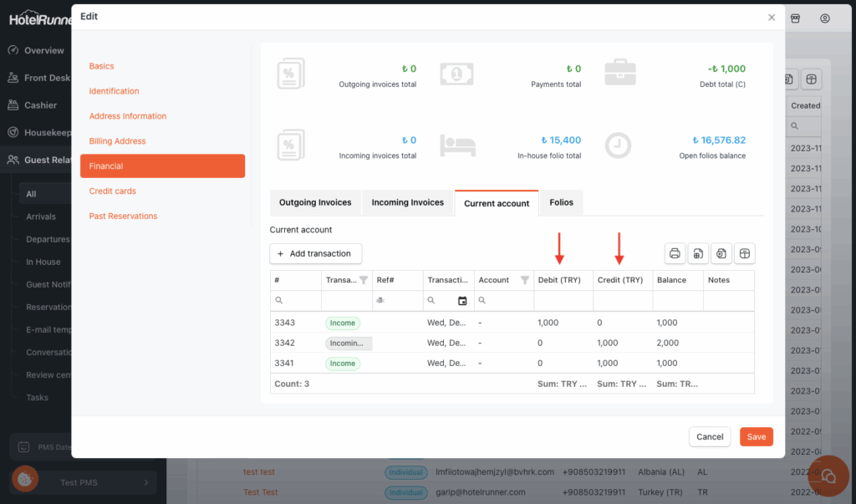Image resolution: width=856 pixels, height=504 pixels.
Task: Click the chat support bubble icon
Action: pyautogui.click(x=828, y=476)
